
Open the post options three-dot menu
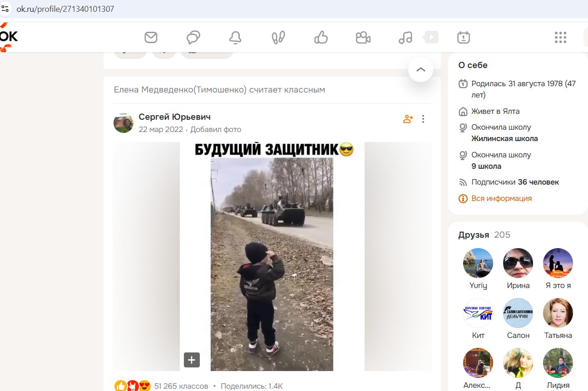coord(423,119)
